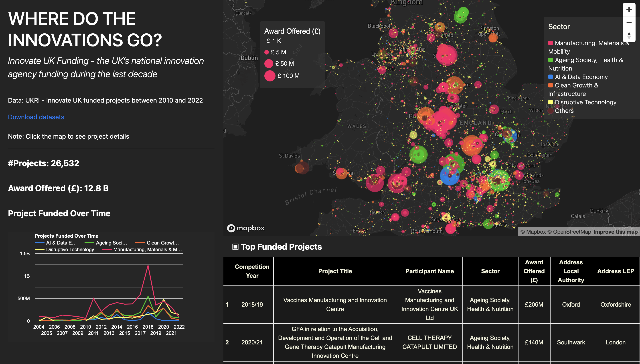
Task: Click the Award Offered (£): 12.8 B statistic
Action: pos(58,188)
